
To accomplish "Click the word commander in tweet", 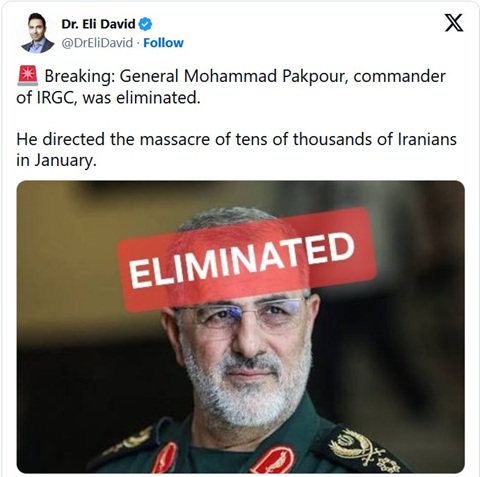I will 399,76.
